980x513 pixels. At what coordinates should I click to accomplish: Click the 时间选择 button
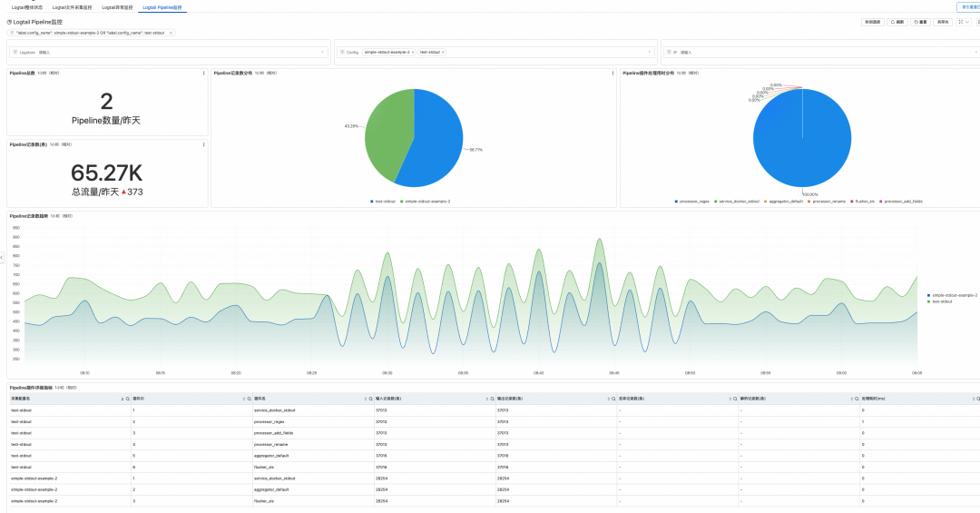tap(872, 22)
